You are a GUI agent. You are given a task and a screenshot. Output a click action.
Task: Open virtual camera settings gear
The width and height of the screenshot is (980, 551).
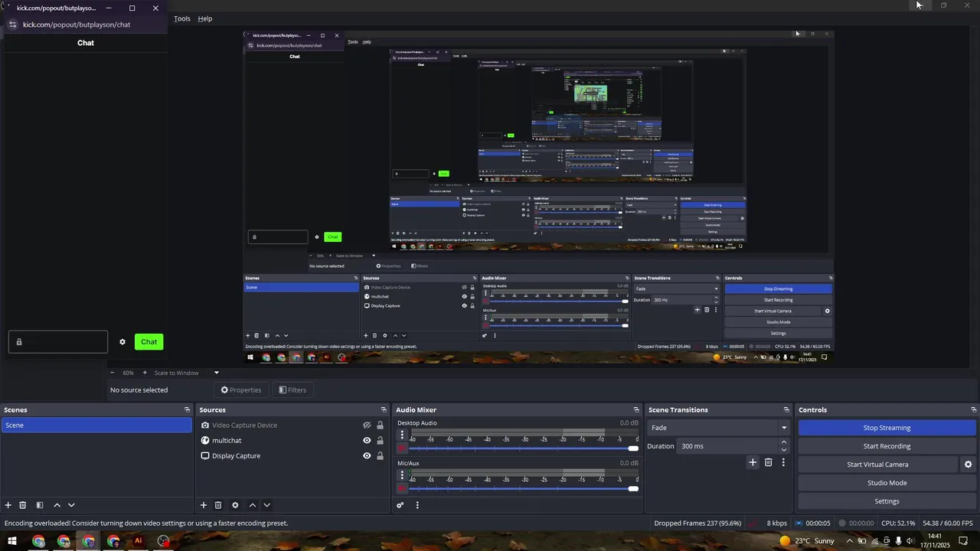click(x=968, y=465)
